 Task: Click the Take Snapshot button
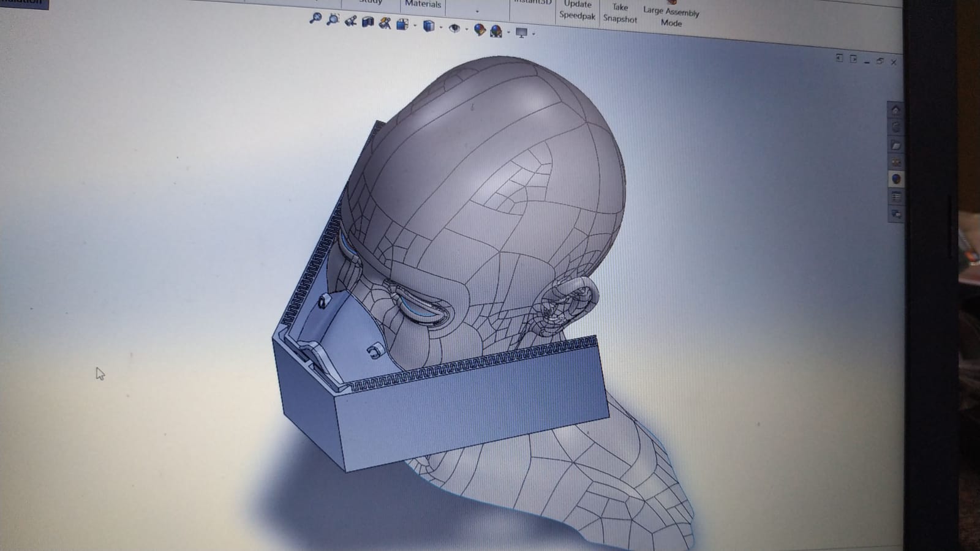(x=620, y=12)
